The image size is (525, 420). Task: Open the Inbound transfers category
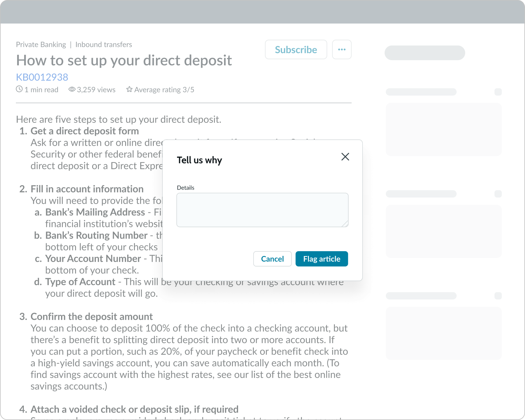103,44
